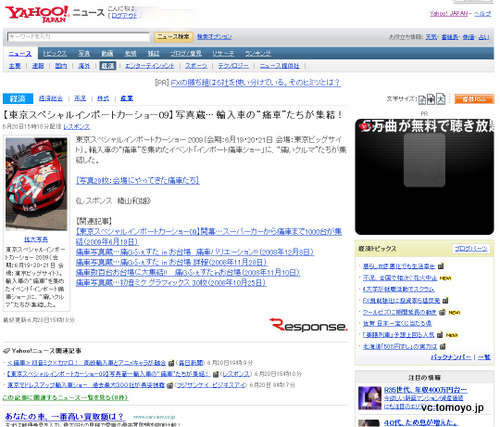This screenshot has height=427, width=500.
Task: Open the 写真28枚 gallery link
Action: click(137, 180)
